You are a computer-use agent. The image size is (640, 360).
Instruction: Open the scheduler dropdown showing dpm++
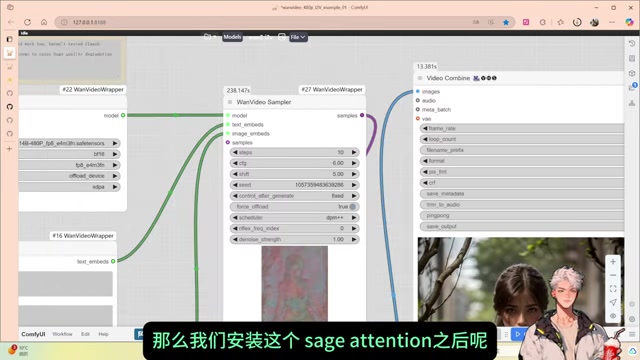[x=295, y=218]
